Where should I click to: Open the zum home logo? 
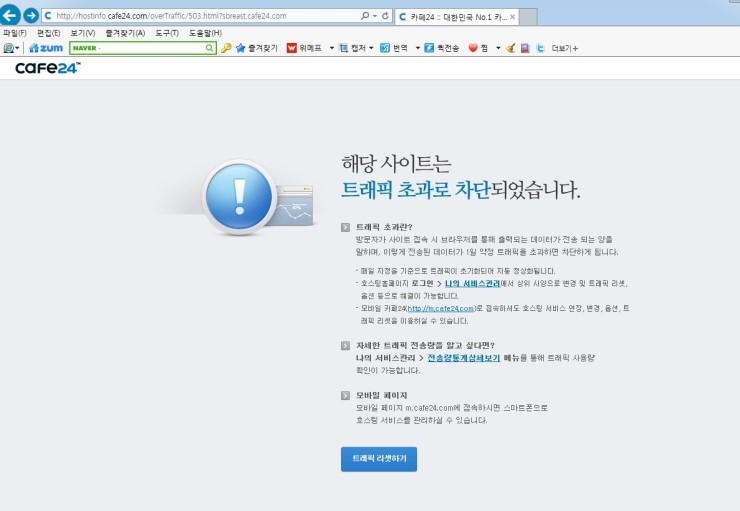[46, 48]
